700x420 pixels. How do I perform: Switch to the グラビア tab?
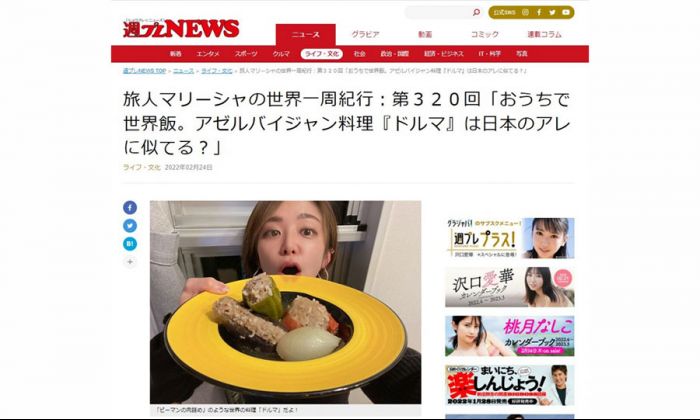point(365,34)
